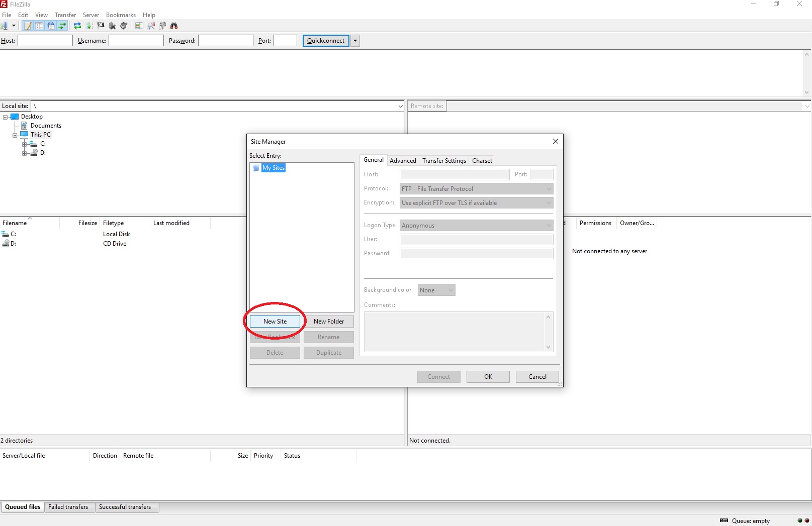This screenshot has width=812, height=526.
Task: Open the directory listing filters icon
Action: 139,26
